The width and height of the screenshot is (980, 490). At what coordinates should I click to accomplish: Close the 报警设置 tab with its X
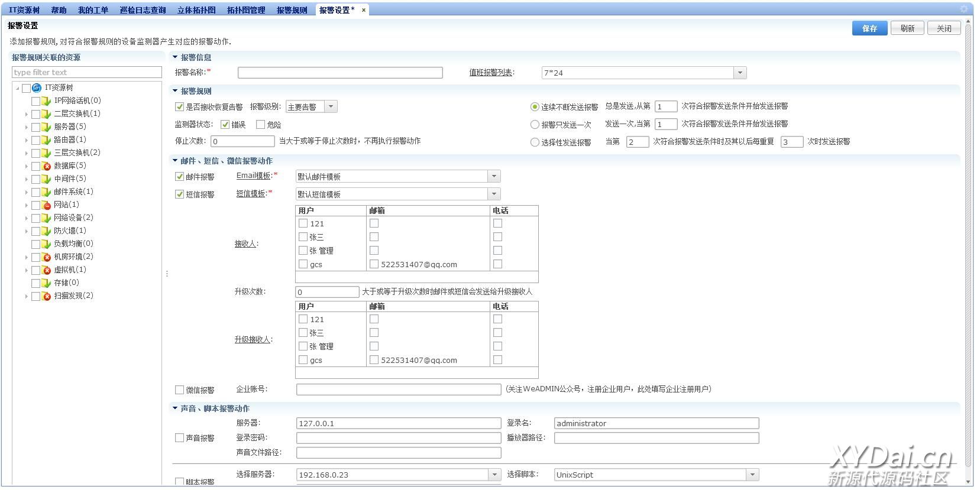click(364, 10)
